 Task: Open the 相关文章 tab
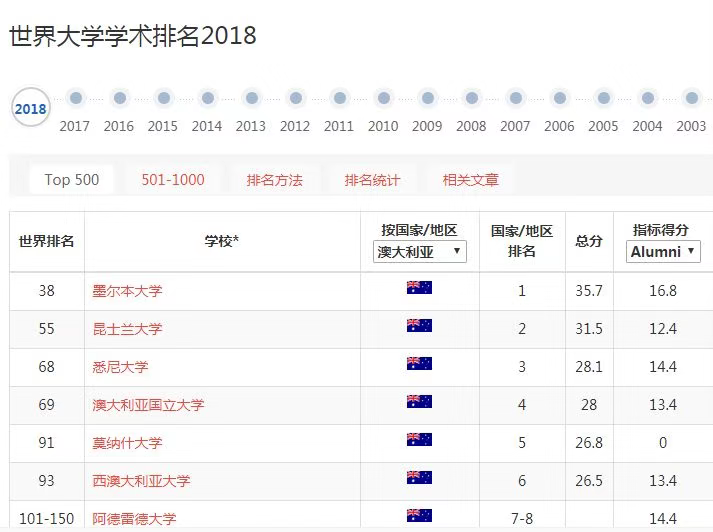click(471, 180)
